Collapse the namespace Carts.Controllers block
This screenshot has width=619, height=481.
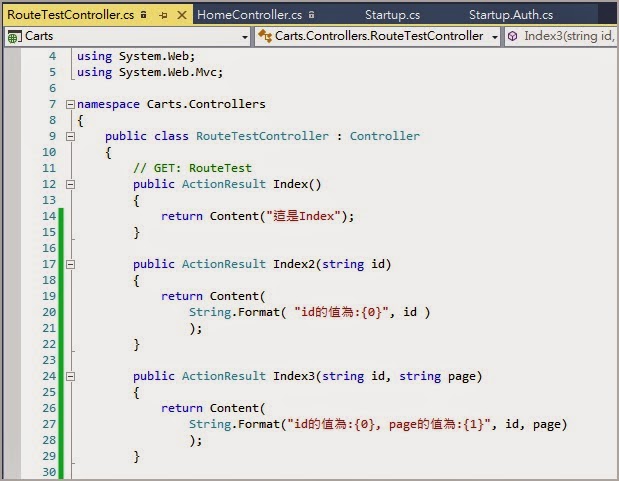point(70,104)
